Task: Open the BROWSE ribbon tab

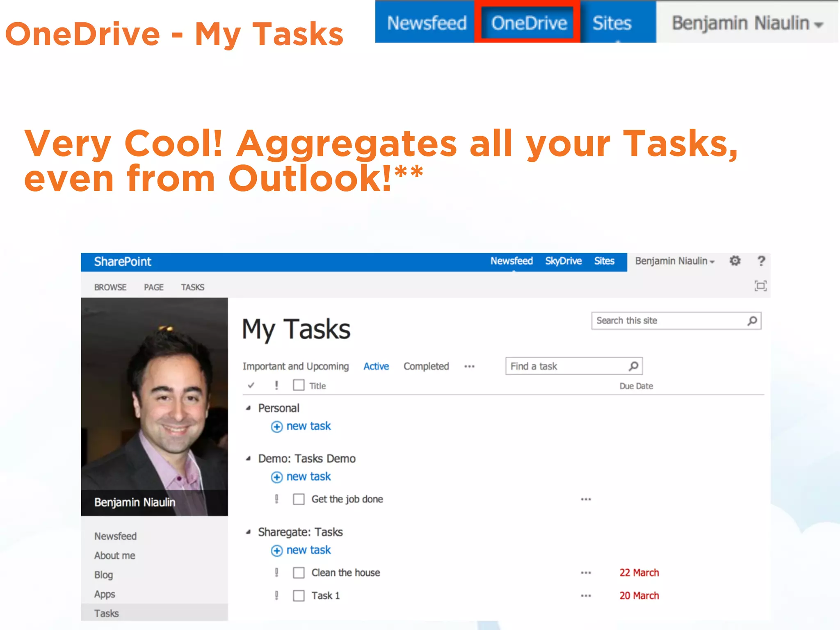Action: click(x=110, y=287)
